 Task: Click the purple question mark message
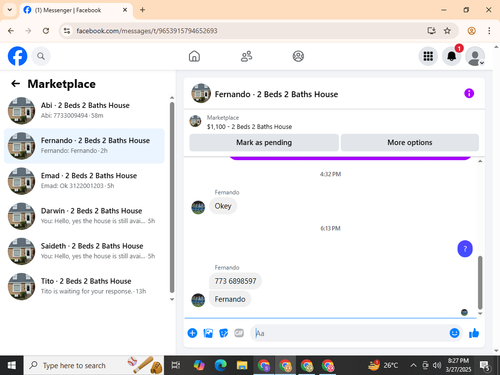pyautogui.click(x=465, y=249)
